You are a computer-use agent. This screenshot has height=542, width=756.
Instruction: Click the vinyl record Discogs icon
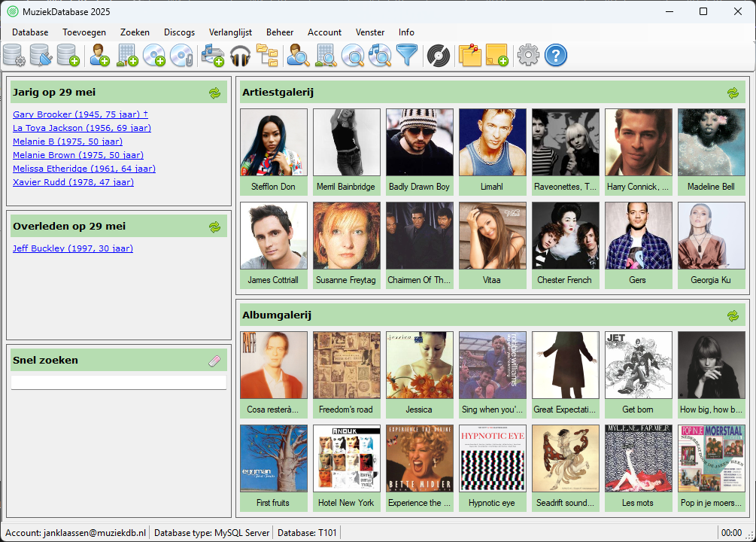(x=439, y=55)
